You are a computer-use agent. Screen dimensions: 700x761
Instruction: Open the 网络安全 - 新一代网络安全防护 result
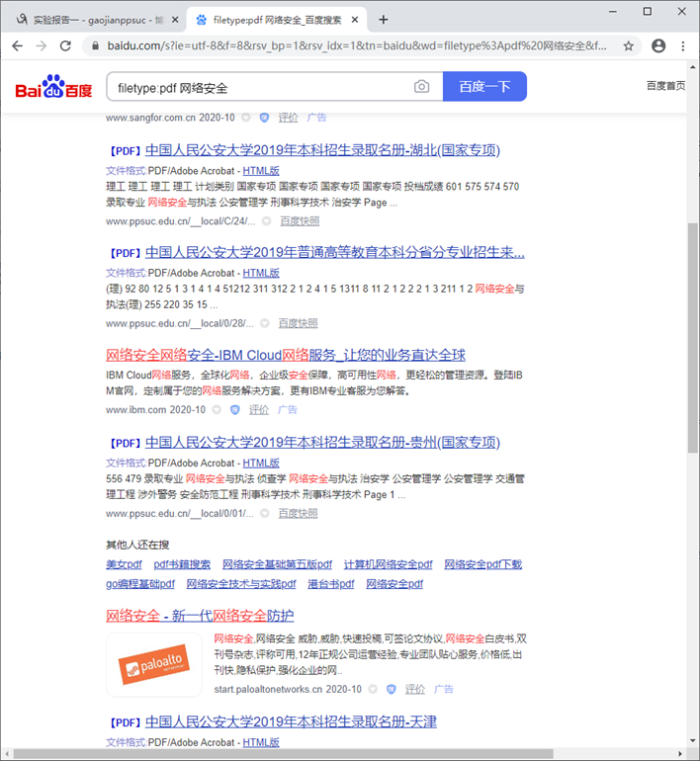200,616
